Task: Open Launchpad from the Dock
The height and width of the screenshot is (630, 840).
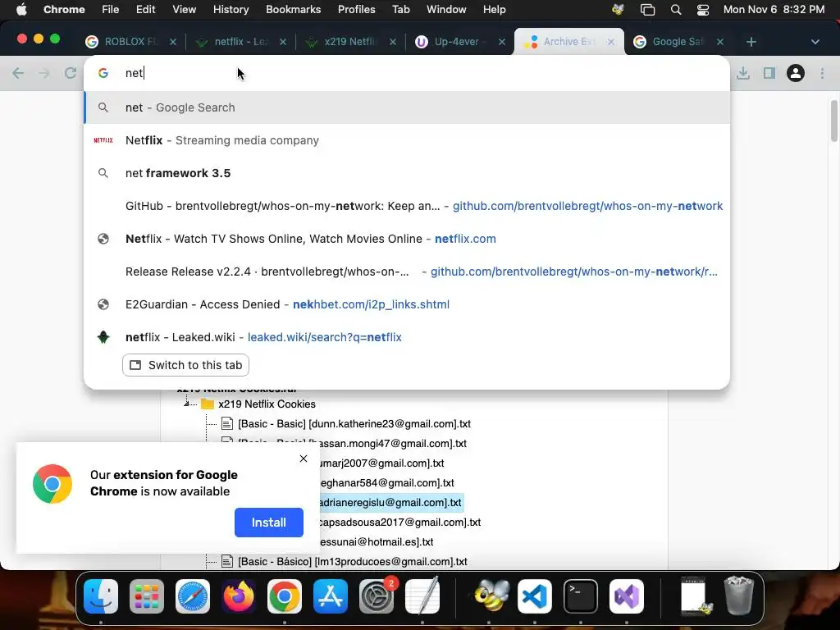Action: coord(146,596)
